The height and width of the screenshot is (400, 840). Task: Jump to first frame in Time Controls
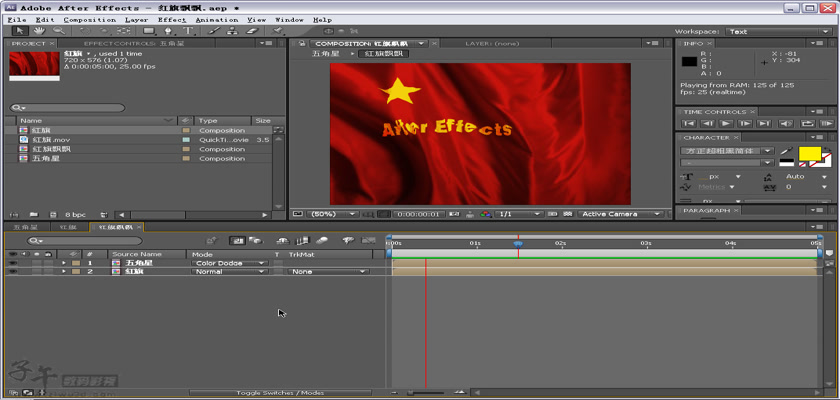coord(689,123)
